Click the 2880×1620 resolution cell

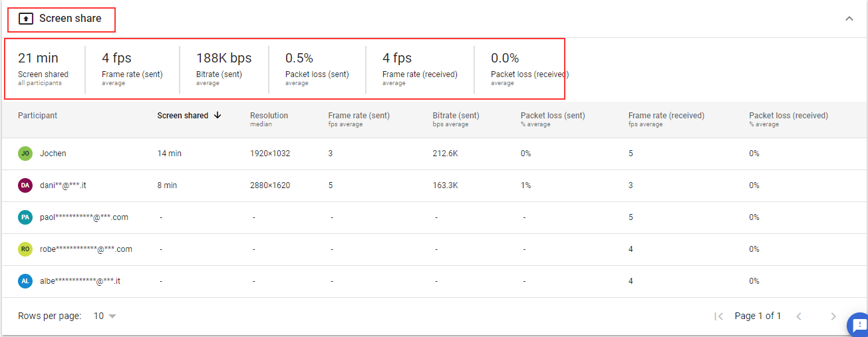[270, 185]
